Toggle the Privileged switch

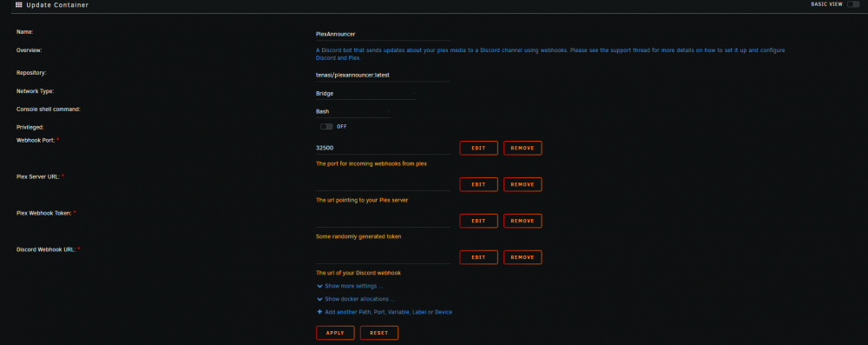click(x=326, y=127)
